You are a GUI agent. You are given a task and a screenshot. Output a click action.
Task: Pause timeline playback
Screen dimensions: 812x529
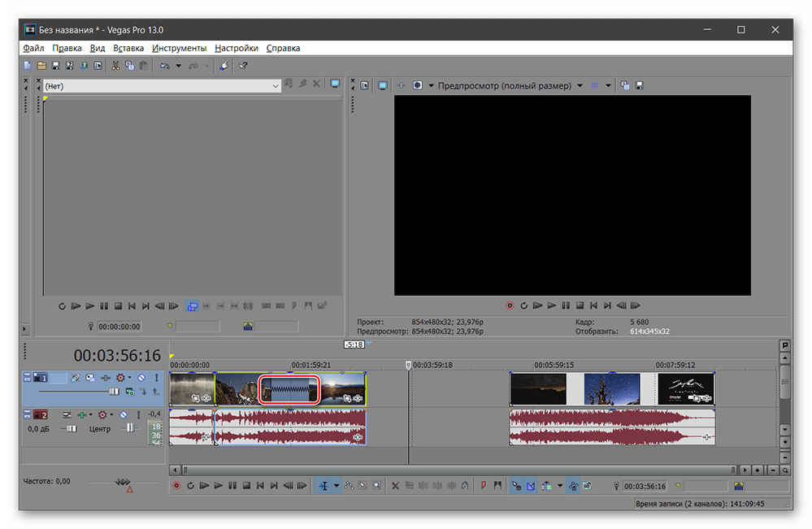pos(232,485)
